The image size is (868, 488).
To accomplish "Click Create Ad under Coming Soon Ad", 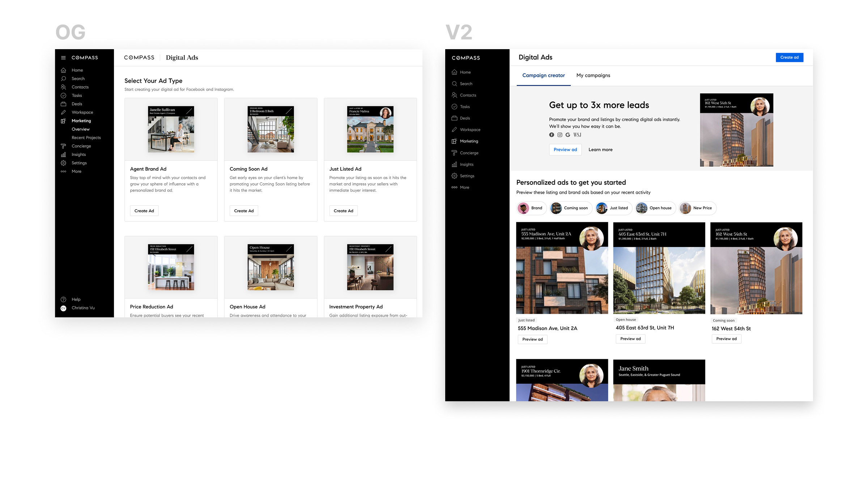I will click(244, 211).
